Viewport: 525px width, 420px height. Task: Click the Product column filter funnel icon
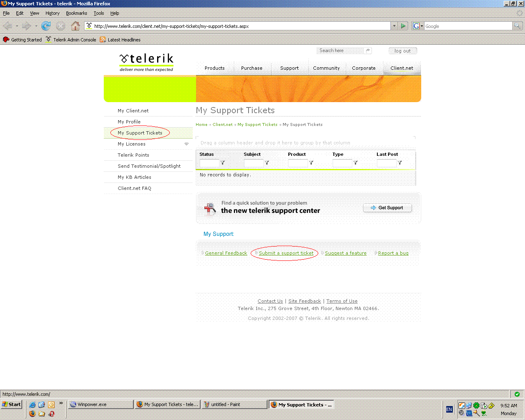[311, 163]
